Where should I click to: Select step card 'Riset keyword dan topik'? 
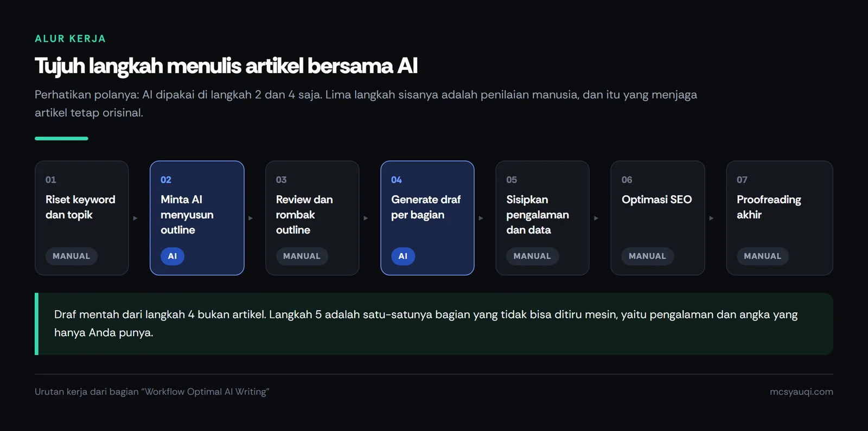click(x=82, y=218)
